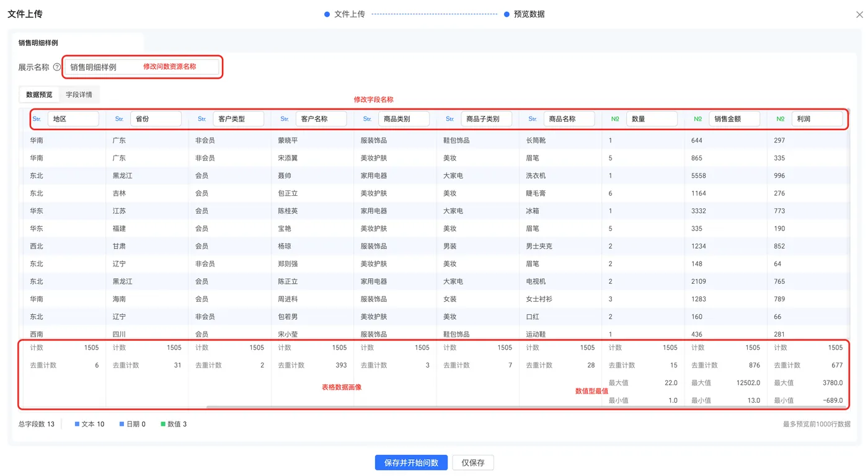Click the help icon beside 展示名称
The width and height of the screenshot is (868, 476).
[57, 67]
